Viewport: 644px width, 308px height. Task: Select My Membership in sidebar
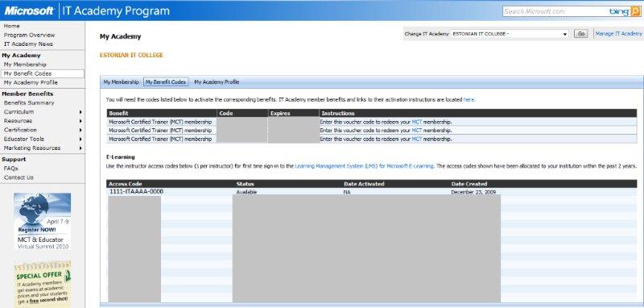pyautogui.click(x=25, y=65)
